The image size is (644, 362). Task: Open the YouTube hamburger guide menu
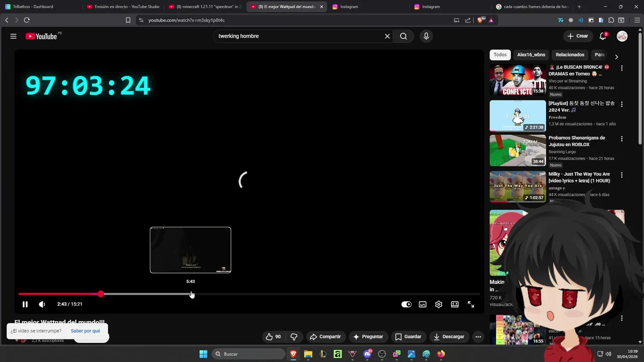[14, 36]
